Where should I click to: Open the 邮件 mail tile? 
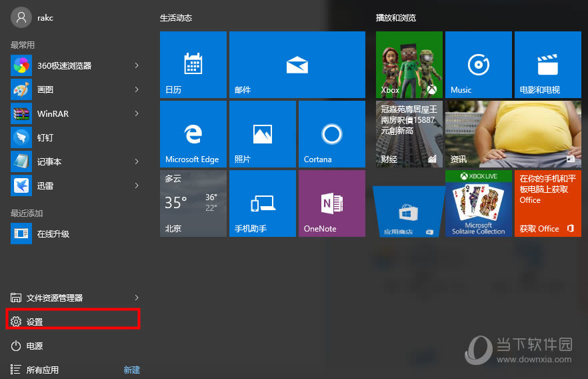tap(297, 65)
